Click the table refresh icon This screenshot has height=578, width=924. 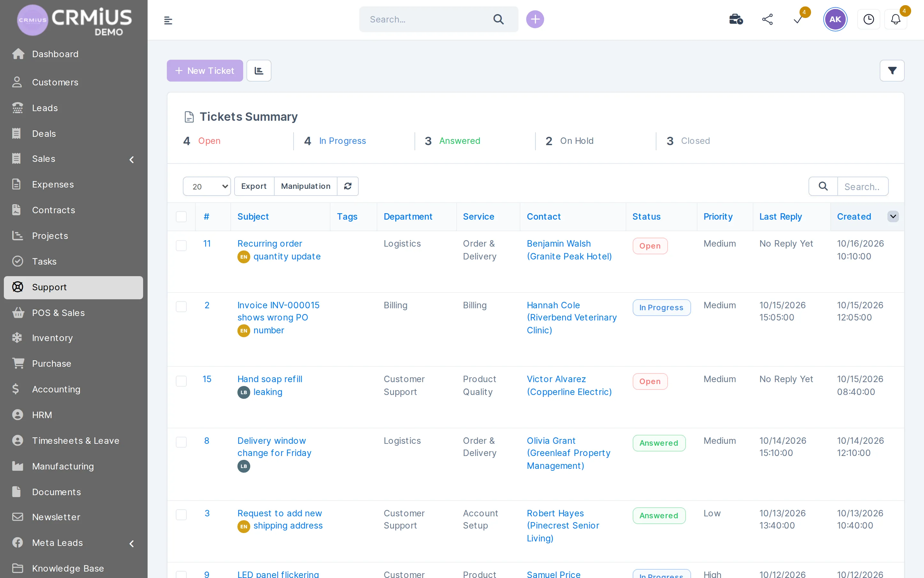pos(347,186)
